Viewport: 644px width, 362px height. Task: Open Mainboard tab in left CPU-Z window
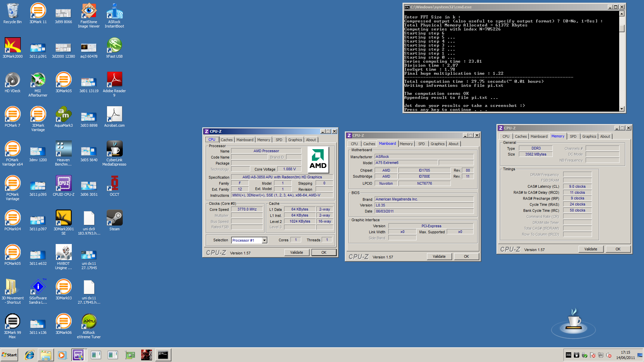click(x=245, y=140)
